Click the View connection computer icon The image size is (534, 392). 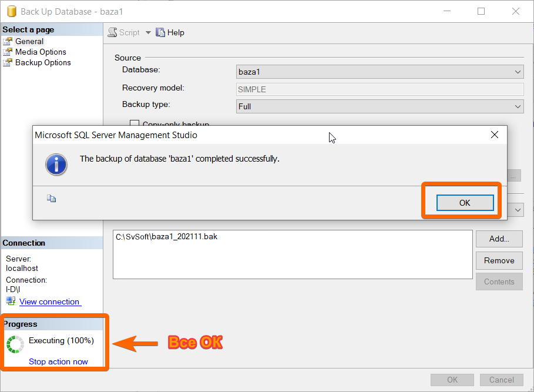coord(11,301)
